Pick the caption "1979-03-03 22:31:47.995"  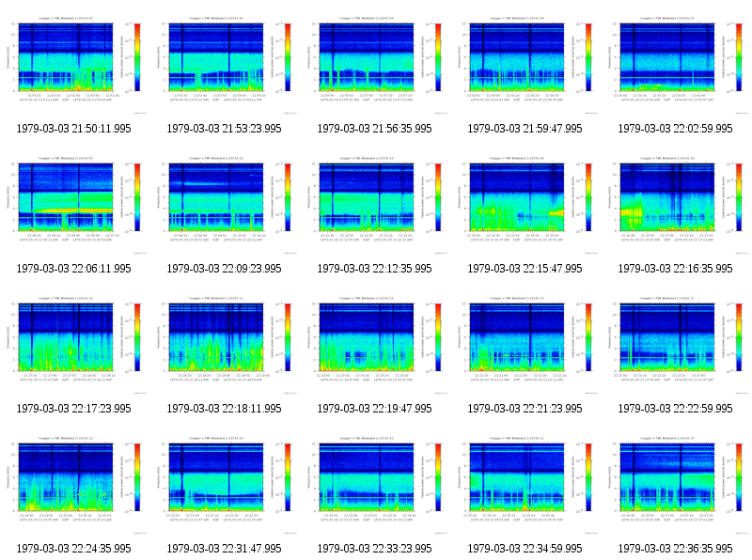pyautogui.click(x=224, y=549)
